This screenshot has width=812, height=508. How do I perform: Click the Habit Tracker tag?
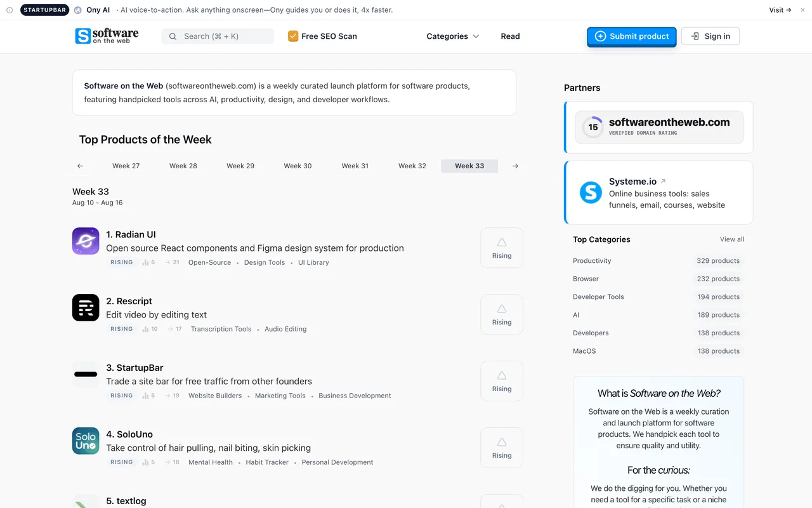[267, 462]
